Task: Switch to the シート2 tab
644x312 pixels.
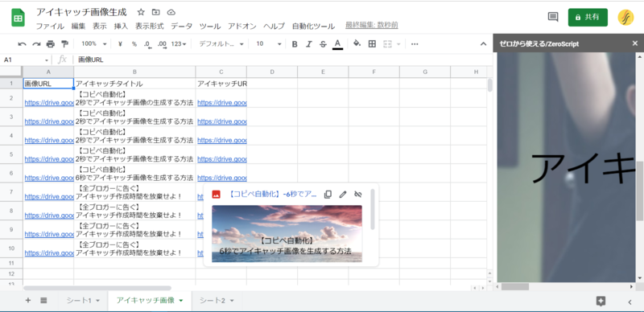Action: (213, 301)
